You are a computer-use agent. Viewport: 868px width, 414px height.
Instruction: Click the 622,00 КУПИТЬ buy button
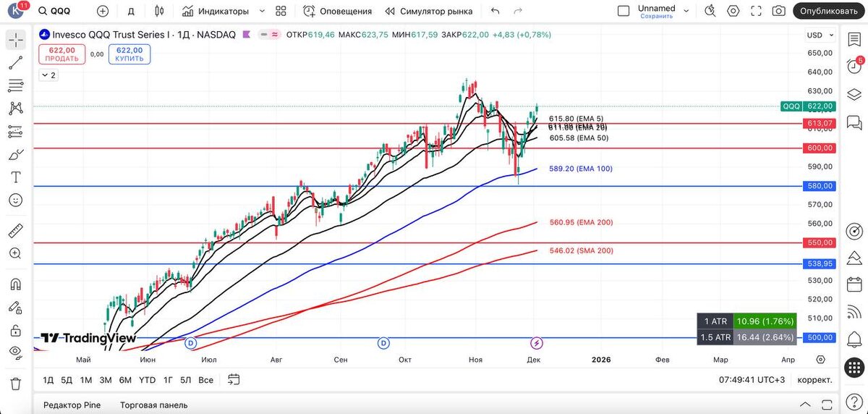coord(129,54)
